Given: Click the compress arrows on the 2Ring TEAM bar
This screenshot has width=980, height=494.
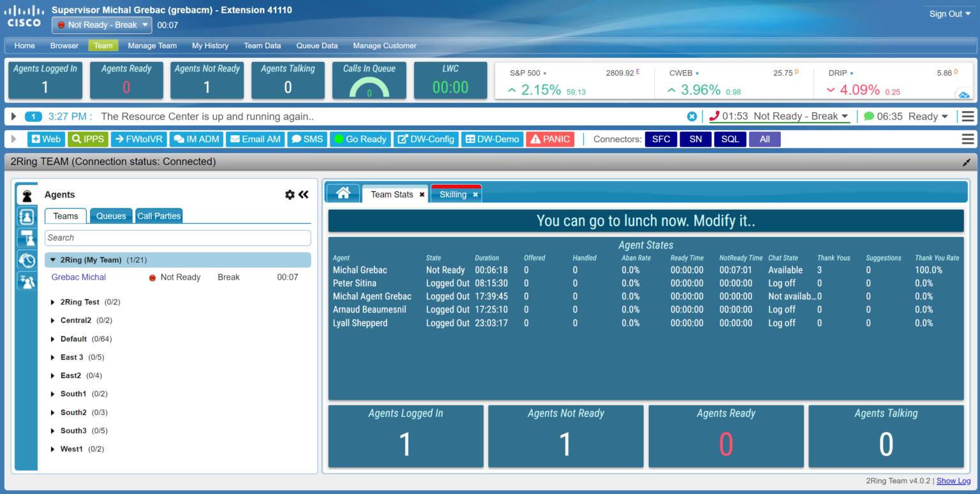Looking at the screenshot, I should (x=967, y=162).
